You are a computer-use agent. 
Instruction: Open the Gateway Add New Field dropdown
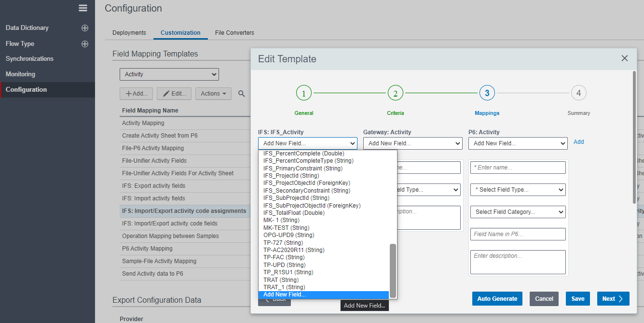click(412, 143)
